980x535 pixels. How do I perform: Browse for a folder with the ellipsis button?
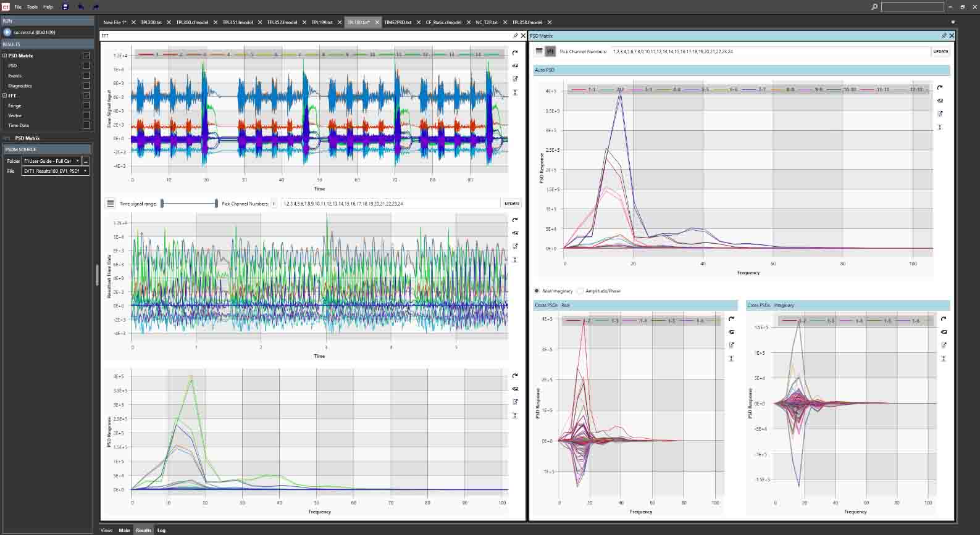[x=86, y=161]
